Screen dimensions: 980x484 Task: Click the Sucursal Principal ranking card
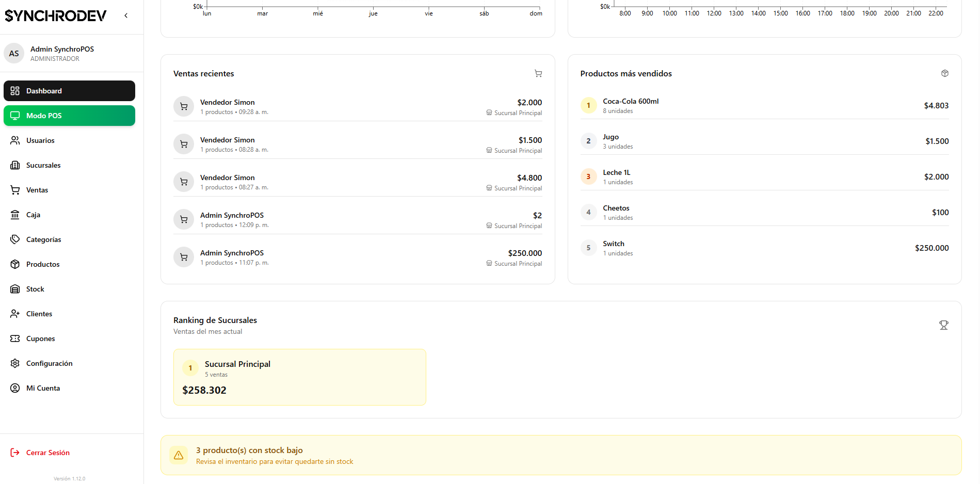299,377
